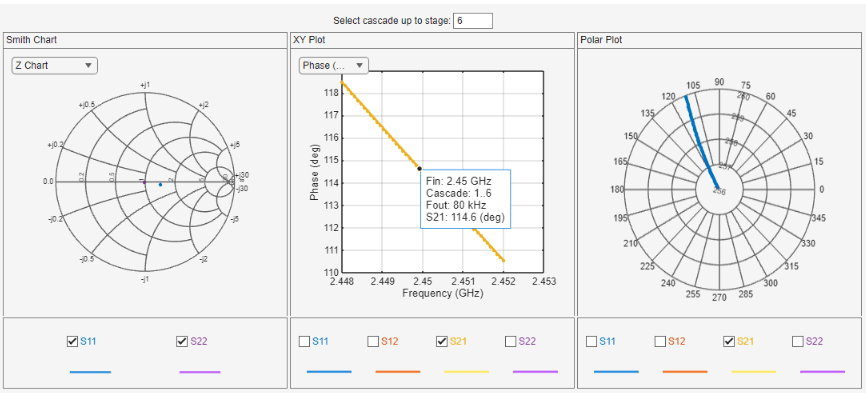Enable S11 checkbox under XY Plot
This screenshot has height=393, width=866.
[304, 342]
